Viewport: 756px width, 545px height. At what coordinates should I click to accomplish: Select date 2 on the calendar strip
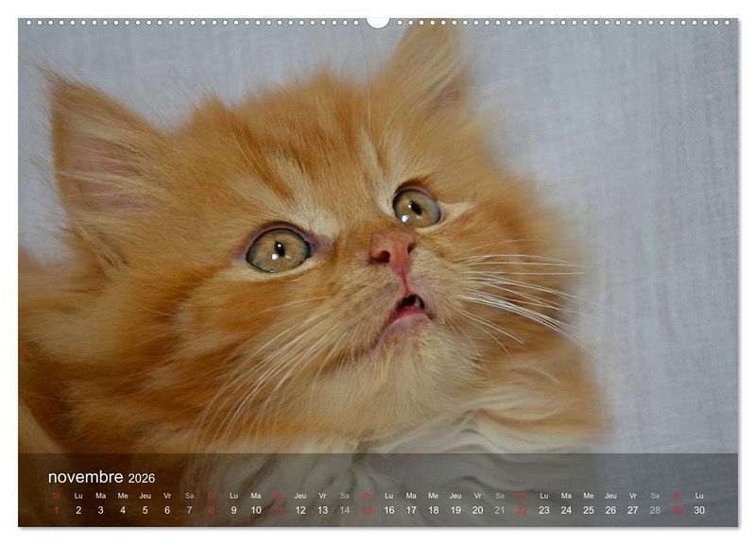click(x=78, y=510)
